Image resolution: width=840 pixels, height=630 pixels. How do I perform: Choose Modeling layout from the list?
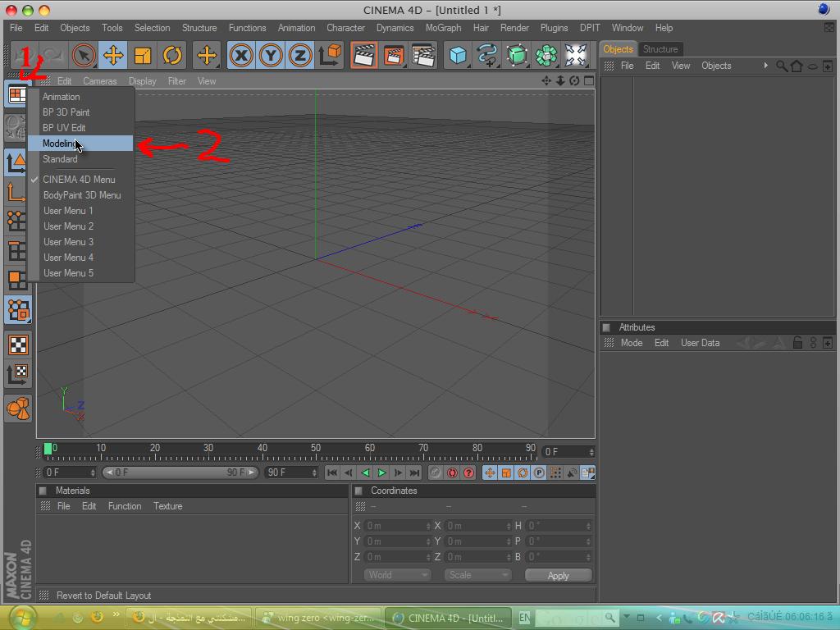point(80,143)
